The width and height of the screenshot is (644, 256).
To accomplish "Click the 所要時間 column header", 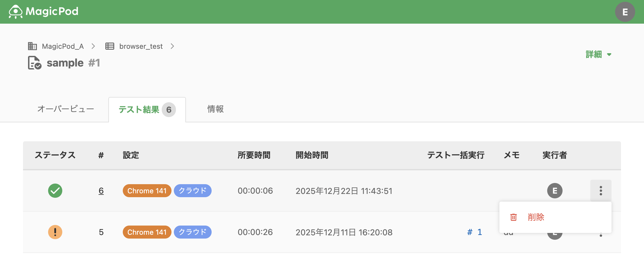I will pos(254,155).
